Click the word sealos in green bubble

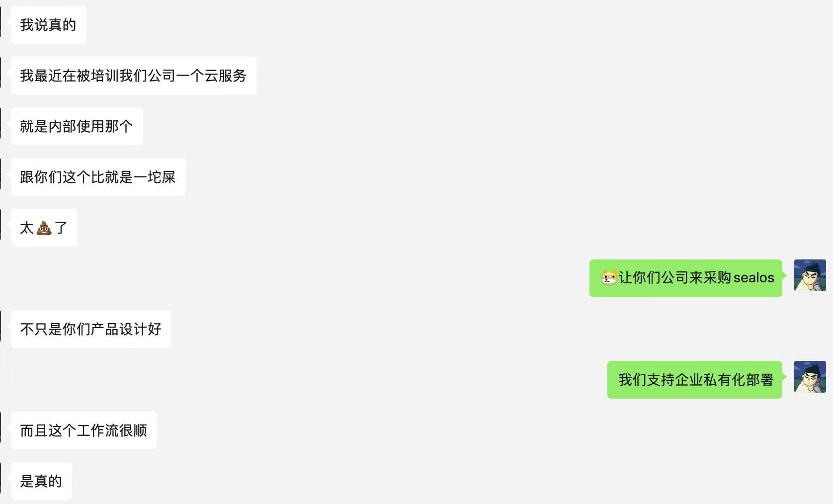point(753,278)
